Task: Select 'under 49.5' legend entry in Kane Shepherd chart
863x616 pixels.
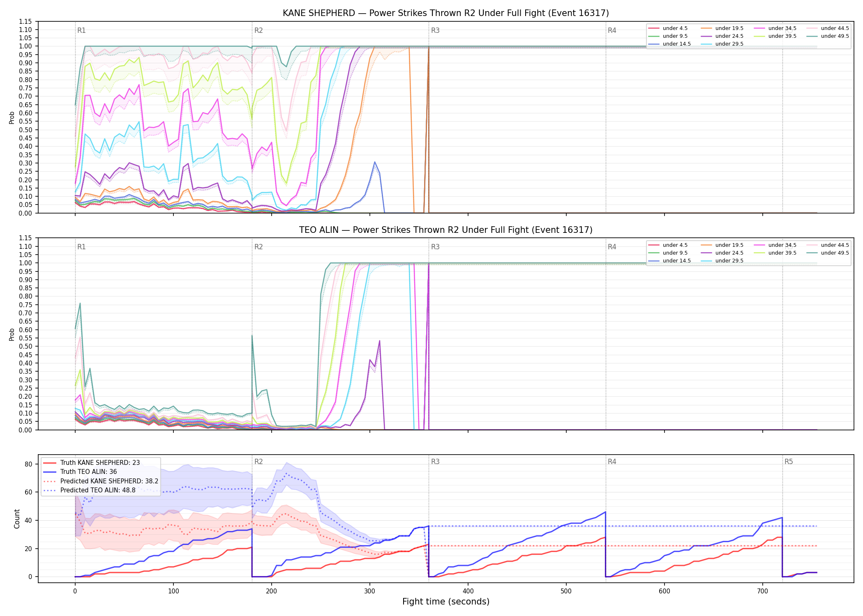Action: (828, 36)
